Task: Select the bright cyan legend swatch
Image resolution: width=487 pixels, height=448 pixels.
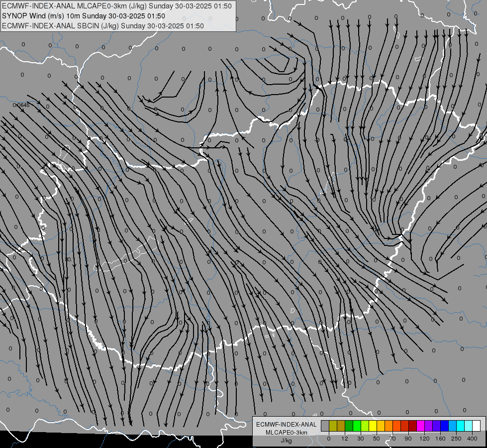Action: [x=460, y=426]
